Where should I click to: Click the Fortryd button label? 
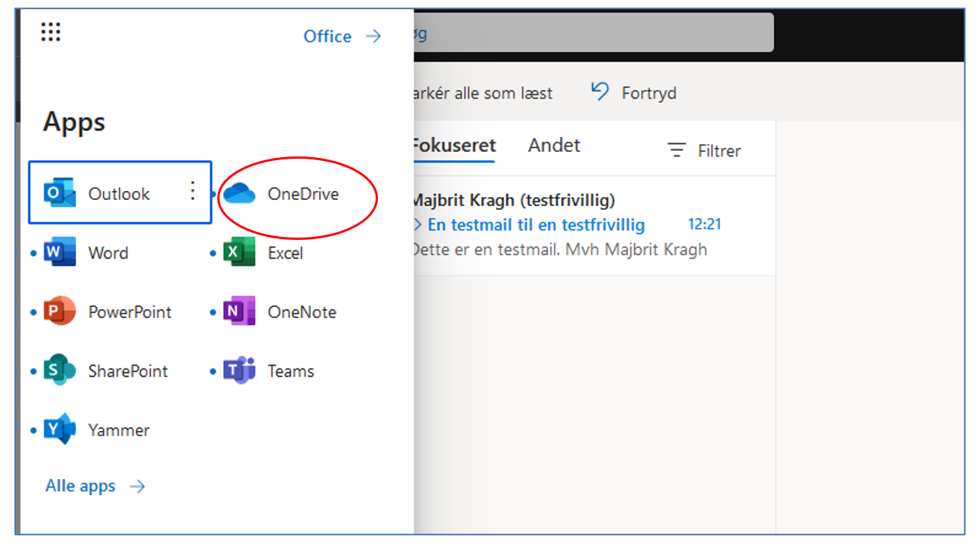pyautogui.click(x=649, y=93)
